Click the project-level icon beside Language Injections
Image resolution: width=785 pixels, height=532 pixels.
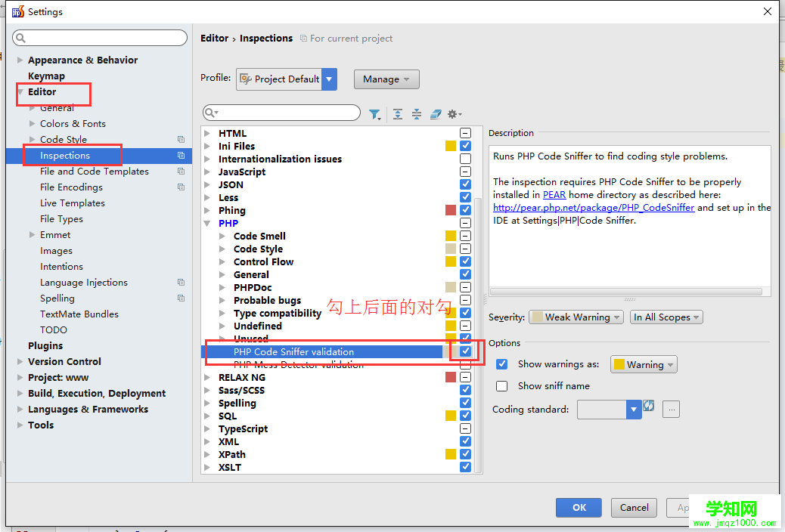(182, 283)
